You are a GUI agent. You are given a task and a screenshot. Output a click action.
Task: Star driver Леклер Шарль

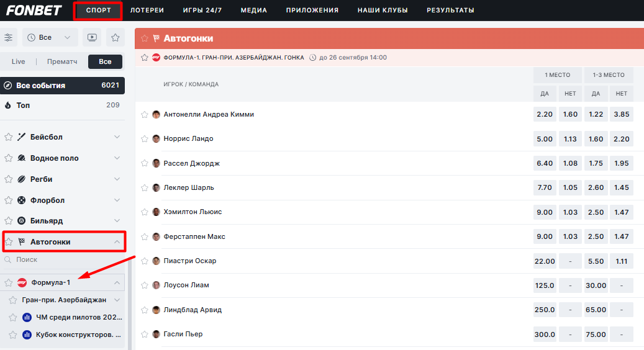pos(145,187)
